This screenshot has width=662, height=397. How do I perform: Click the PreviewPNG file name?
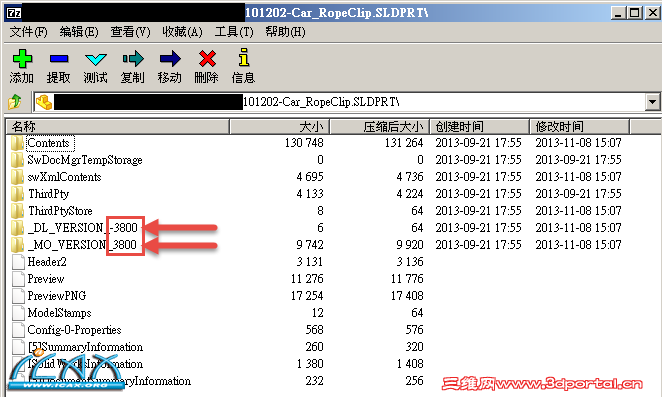(x=57, y=296)
